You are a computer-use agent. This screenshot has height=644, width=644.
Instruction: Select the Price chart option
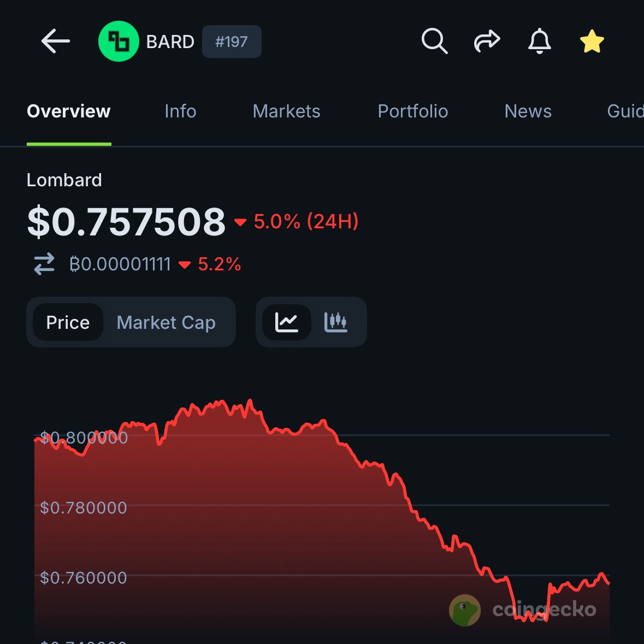[68, 322]
